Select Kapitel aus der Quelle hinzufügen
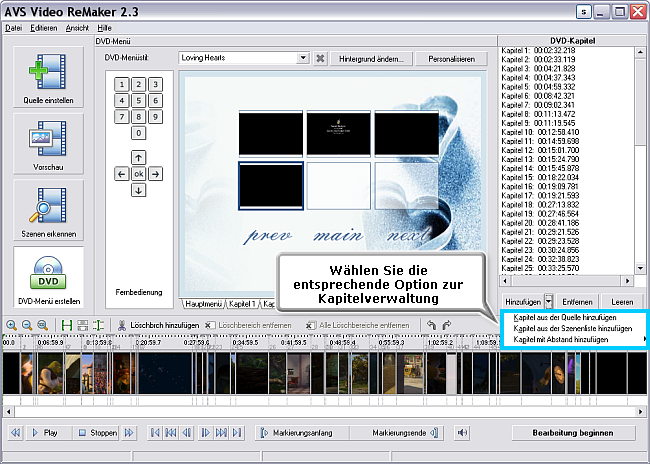650x464 pixels. 565,317
